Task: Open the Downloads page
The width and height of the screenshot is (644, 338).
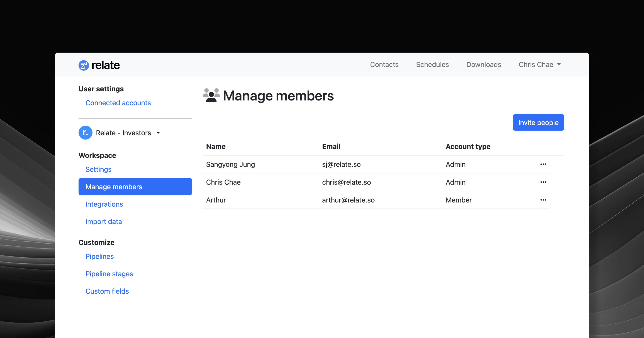Action: 484,65
